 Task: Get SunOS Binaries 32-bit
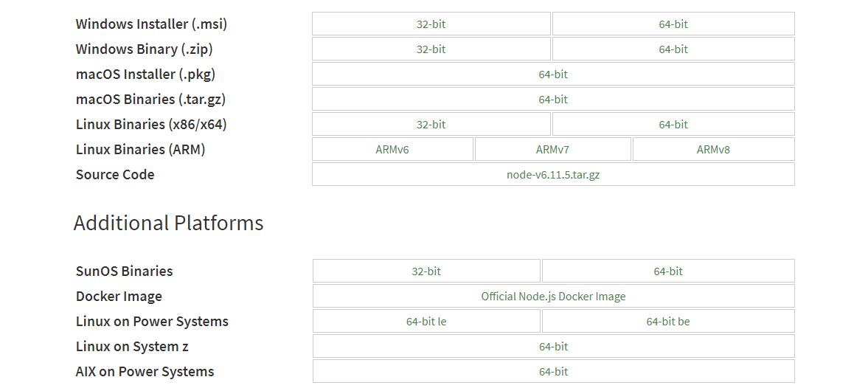click(426, 271)
